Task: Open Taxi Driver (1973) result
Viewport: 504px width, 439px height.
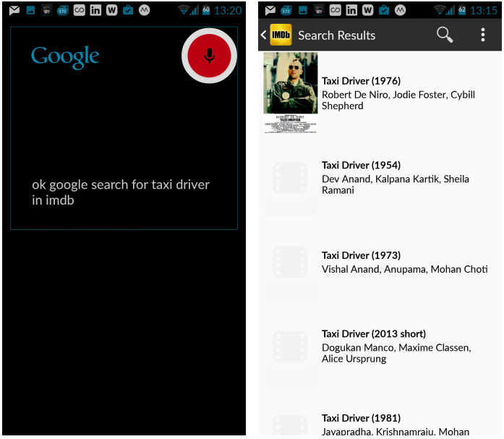Action: click(x=380, y=263)
